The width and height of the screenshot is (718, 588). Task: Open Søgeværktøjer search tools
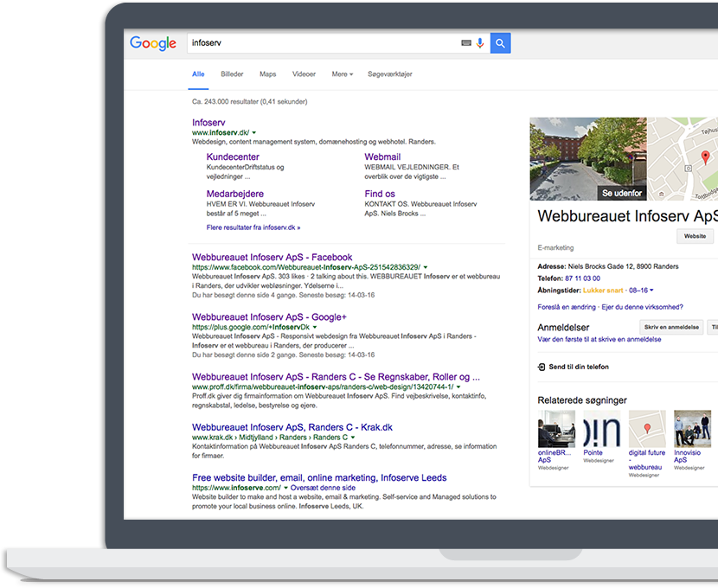(390, 74)
